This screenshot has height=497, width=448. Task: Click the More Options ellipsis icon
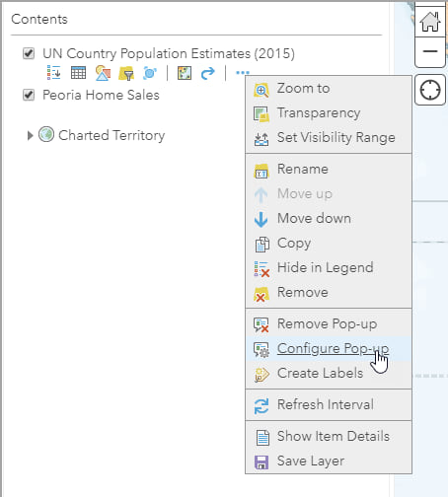tap(243, 73)
